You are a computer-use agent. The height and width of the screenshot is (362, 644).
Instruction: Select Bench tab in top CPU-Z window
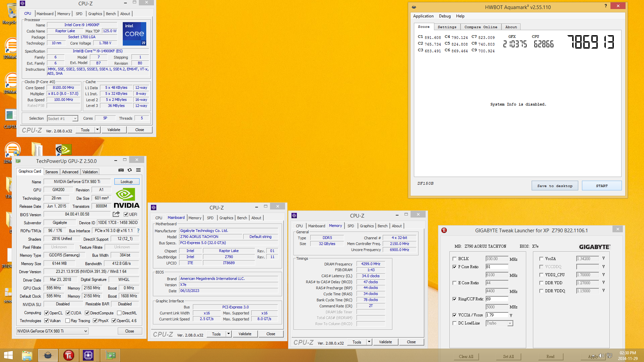[111, 14]
